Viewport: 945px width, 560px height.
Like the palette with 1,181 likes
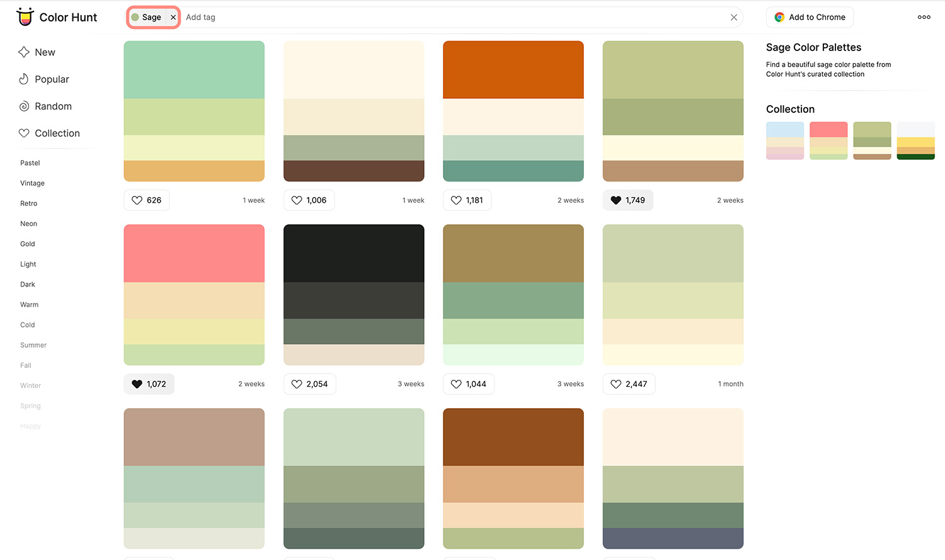coord(467,200)
